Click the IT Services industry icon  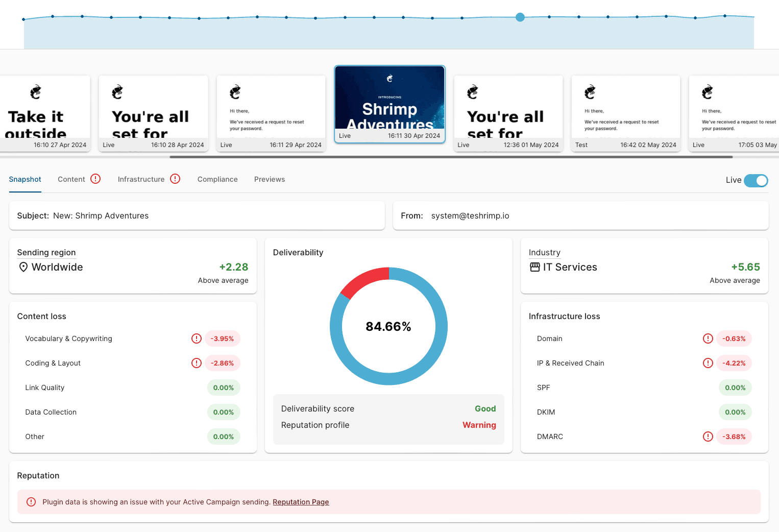coord(534,267)
